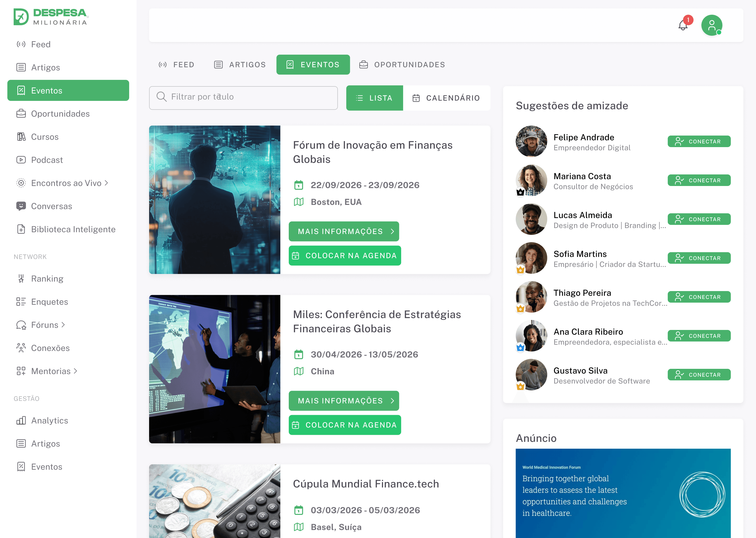Viewport: 756px width, 538px height.
Task: Open Conexões under Network
Action: [68, 348]
